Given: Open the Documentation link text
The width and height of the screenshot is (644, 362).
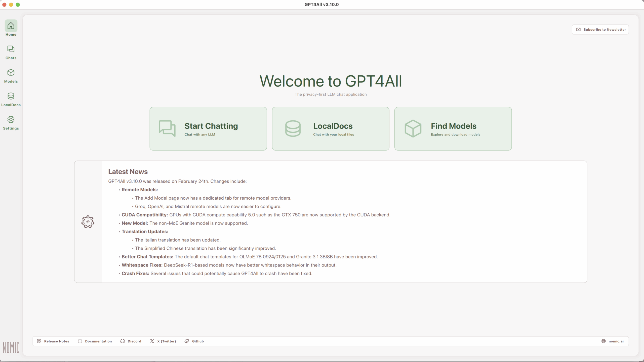Looking at the screenshot, I should tap(98, 341).
